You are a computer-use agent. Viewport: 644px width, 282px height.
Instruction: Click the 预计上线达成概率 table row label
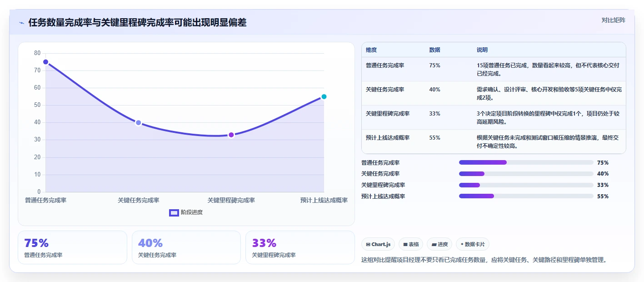coord(388,138)
